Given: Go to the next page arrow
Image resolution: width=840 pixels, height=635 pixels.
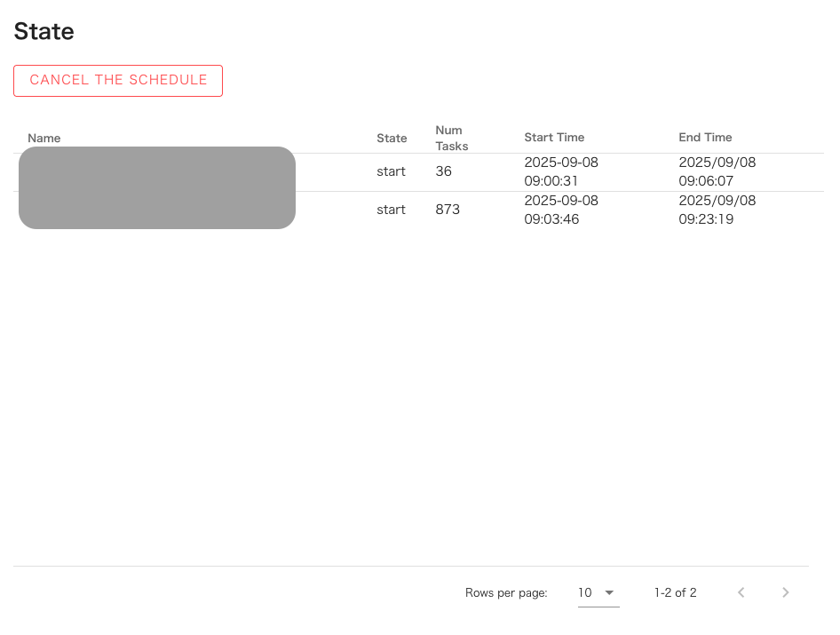Looking at the screenshot, I should click(x=785, y=592).
